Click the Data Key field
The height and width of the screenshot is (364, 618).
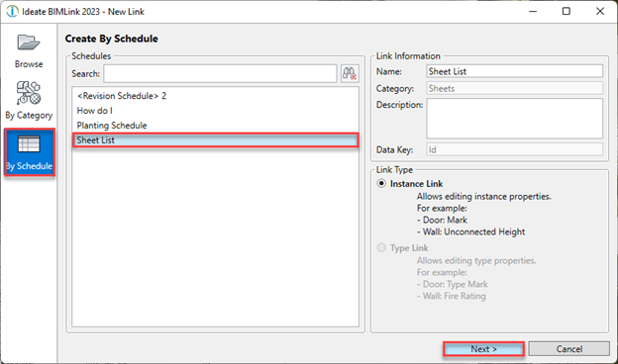pos(514,149)
